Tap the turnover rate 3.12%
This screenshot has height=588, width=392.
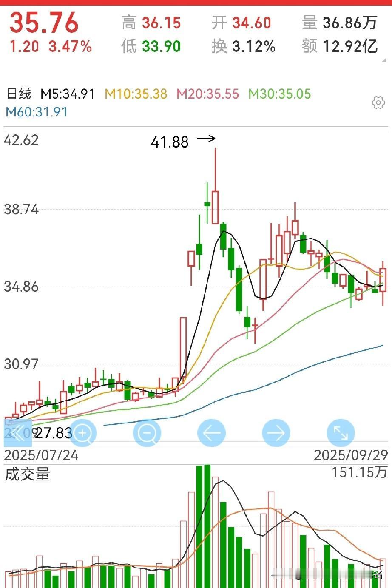254,46
